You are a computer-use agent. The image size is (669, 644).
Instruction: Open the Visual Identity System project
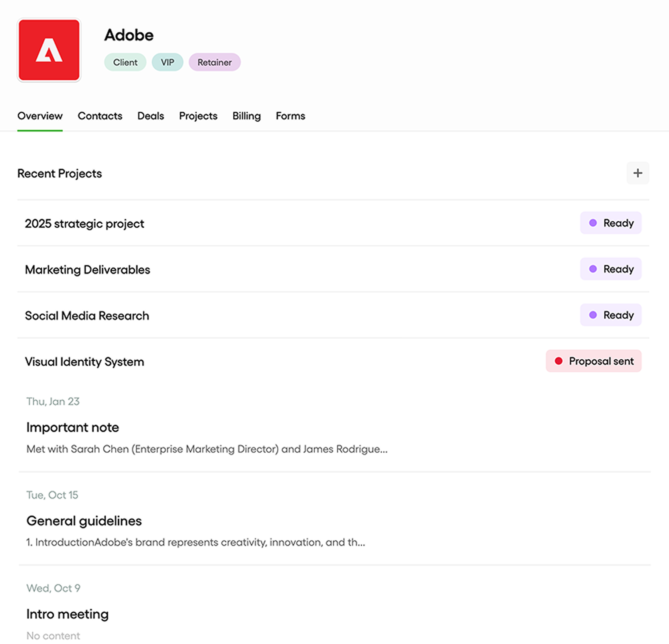click(333, 361)
